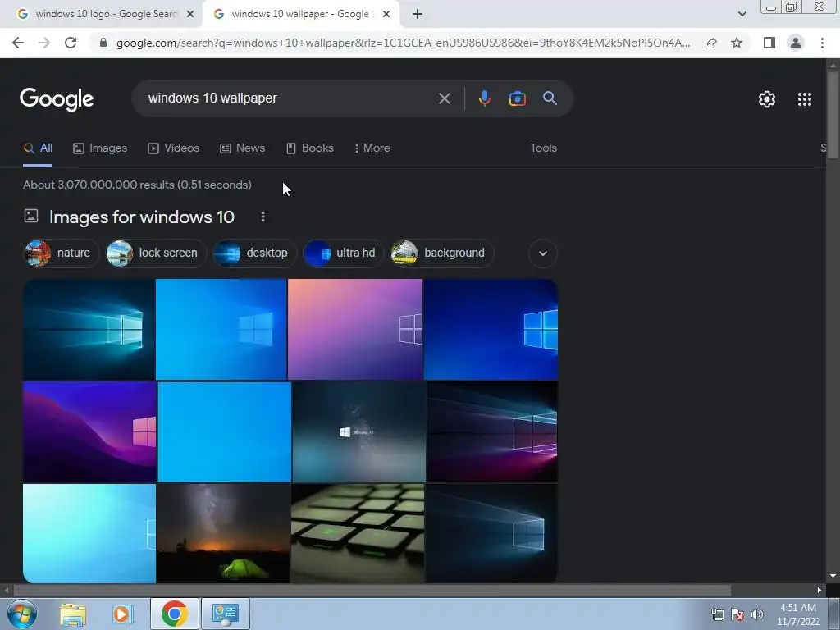Filter images by lock screen chip
The width and height of the screenshot is (840, 630).
click(156, 253)
